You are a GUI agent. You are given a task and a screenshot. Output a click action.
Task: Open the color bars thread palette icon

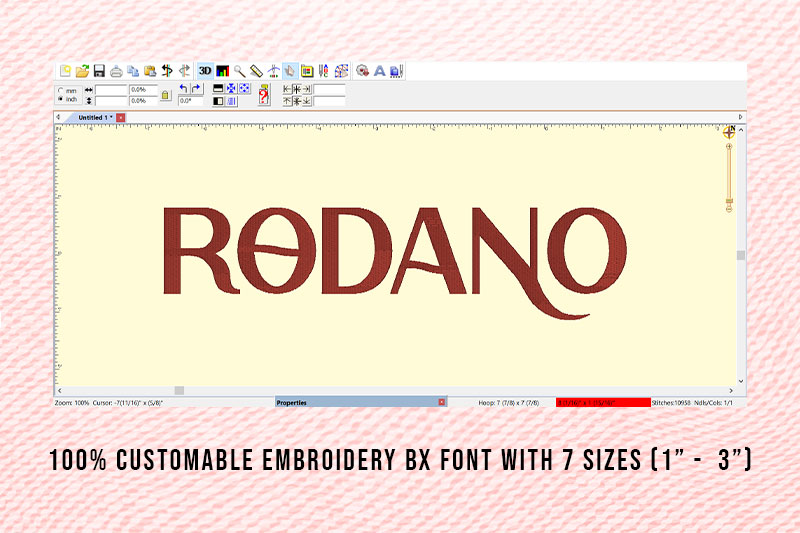pos(222,71)
